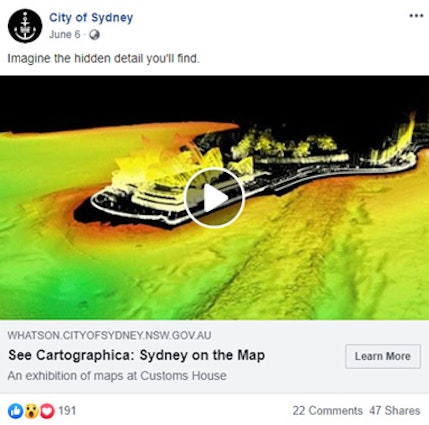Open the 191 reactions count list
429x425 pixels.
pos(67,410)
